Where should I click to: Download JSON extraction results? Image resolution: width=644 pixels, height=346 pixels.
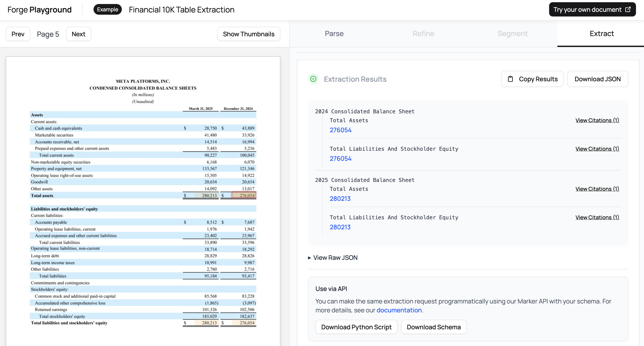click(x=597, y=79)
